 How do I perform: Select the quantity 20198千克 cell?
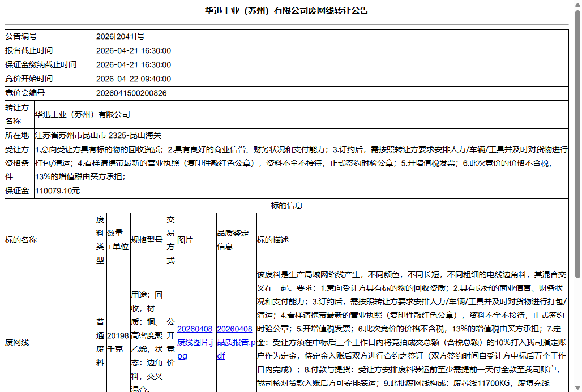click(118, 342)
